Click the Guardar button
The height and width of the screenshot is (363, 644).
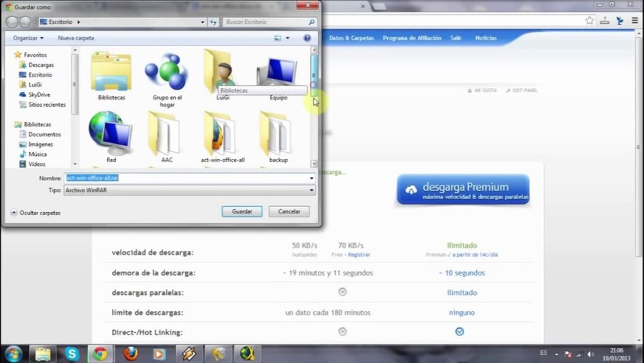pos(242,212)
